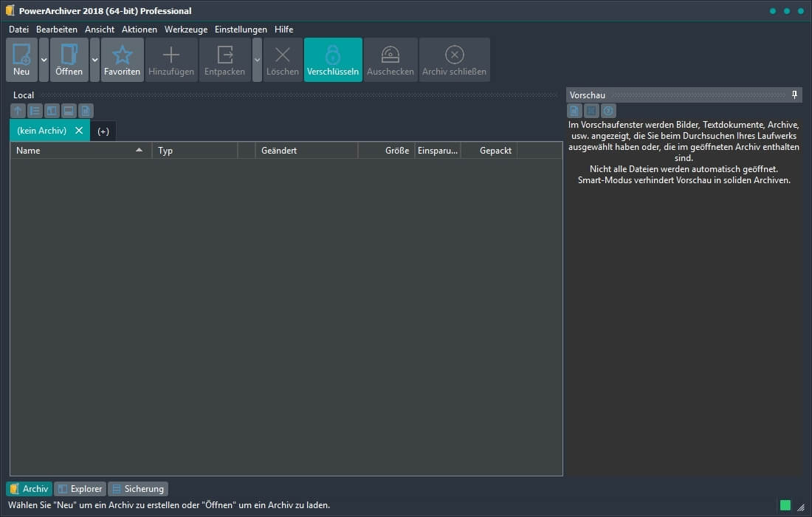Open the Werkzeuge menu
Screen dimensions: 812x517
click(x=186, y=30)
